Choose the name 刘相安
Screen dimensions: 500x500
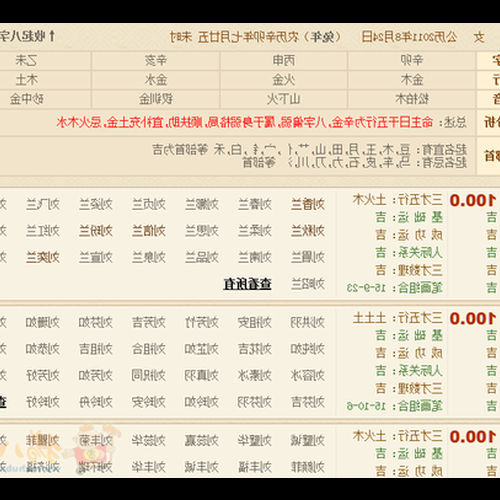[255, 322]
